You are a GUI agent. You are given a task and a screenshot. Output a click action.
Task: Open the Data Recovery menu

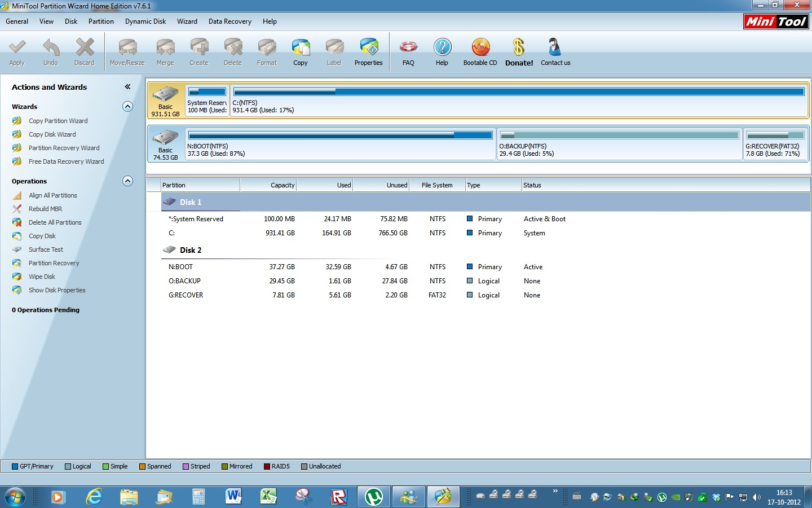click(x=230, y=21)
